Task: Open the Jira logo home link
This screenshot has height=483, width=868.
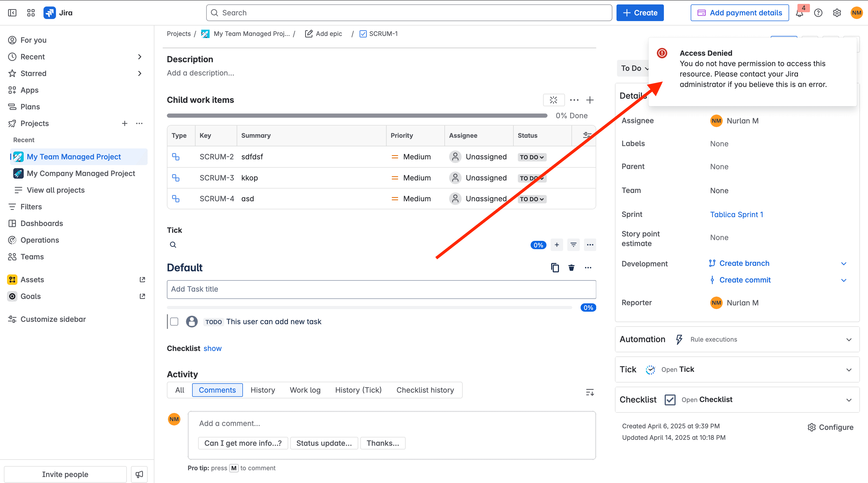Action: tap(58, 13)
